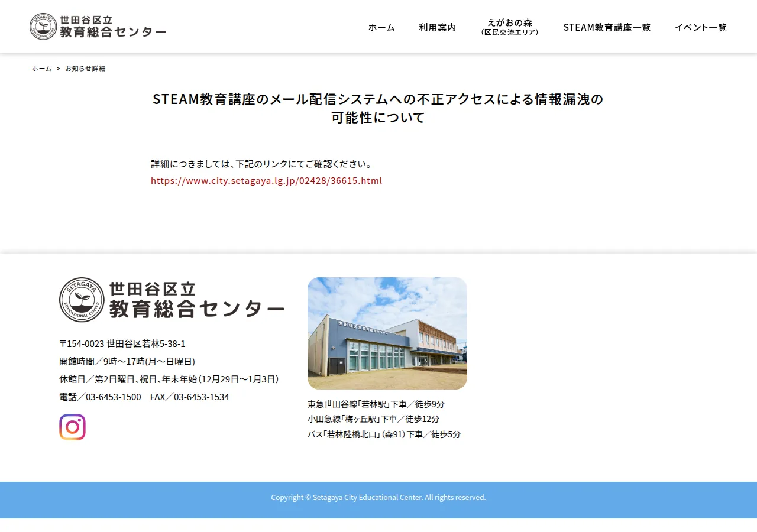757x532 pixels.
Task: Go to えがおの森 (区民交流エリア) page
Action: click(510, 27)
